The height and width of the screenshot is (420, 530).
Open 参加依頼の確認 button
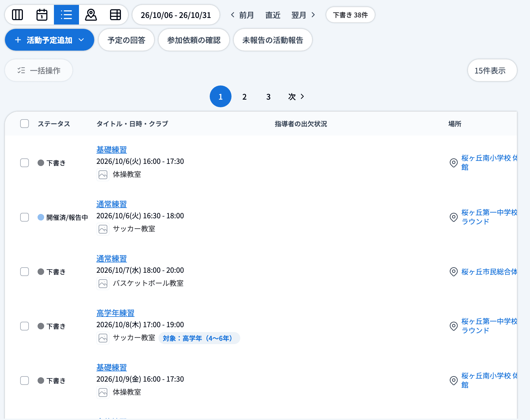pos(194,40)
